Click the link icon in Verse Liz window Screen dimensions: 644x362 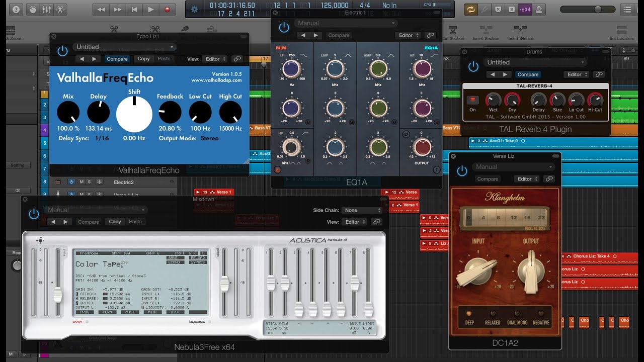click(549, 179)
